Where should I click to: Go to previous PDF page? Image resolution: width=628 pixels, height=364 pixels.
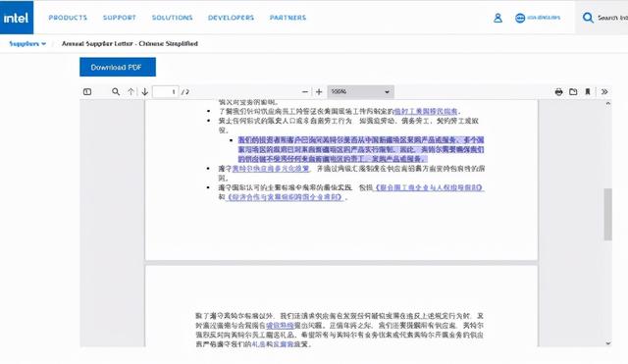tap(131, 91)
